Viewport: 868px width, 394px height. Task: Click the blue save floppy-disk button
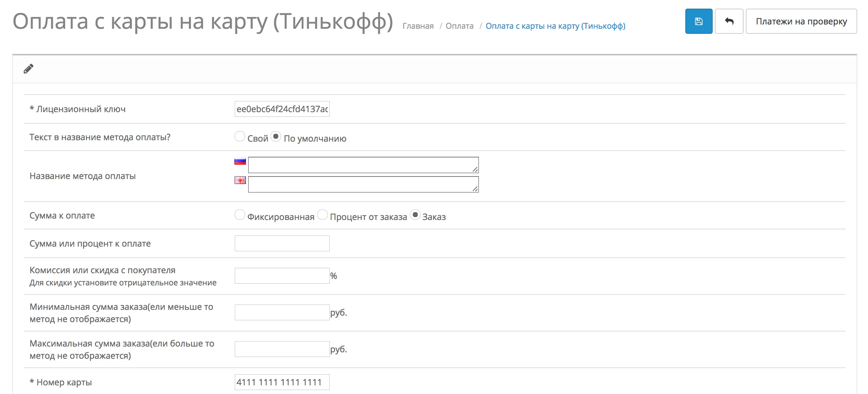[x=698, y=21]
